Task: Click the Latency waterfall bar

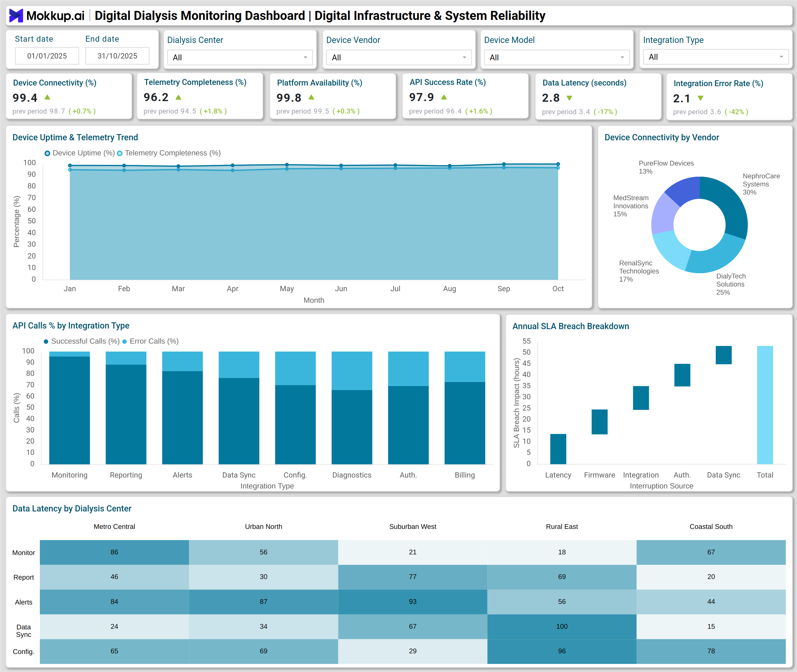Action: [x=558, y=449]
